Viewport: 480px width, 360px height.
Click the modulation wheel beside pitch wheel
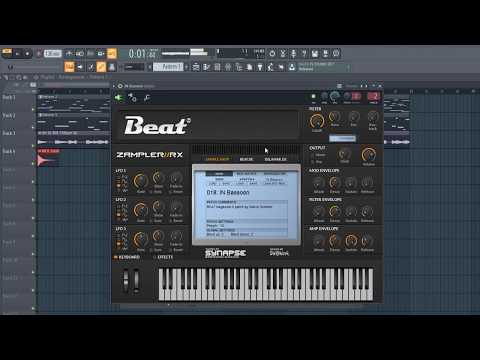[136, 281]
